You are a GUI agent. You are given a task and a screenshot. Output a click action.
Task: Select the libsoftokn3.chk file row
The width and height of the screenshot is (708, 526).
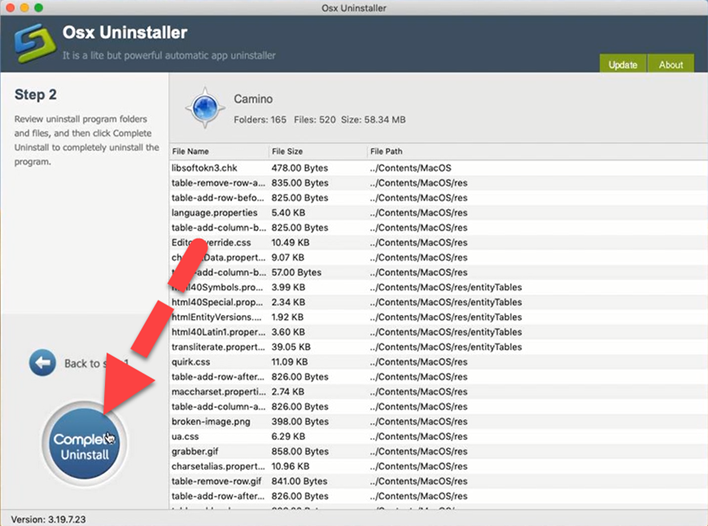click(438, 168)
